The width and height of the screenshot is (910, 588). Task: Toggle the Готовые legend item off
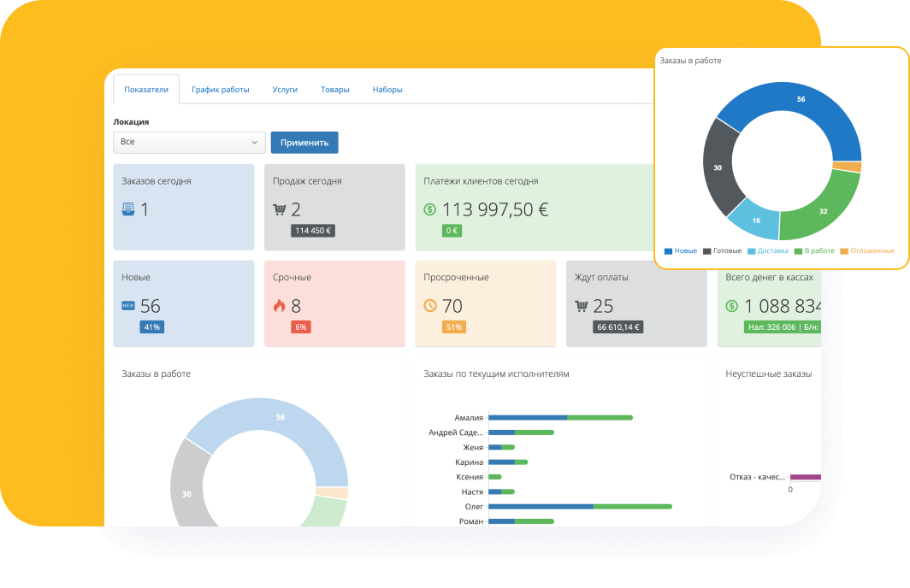tap(722, 251)
